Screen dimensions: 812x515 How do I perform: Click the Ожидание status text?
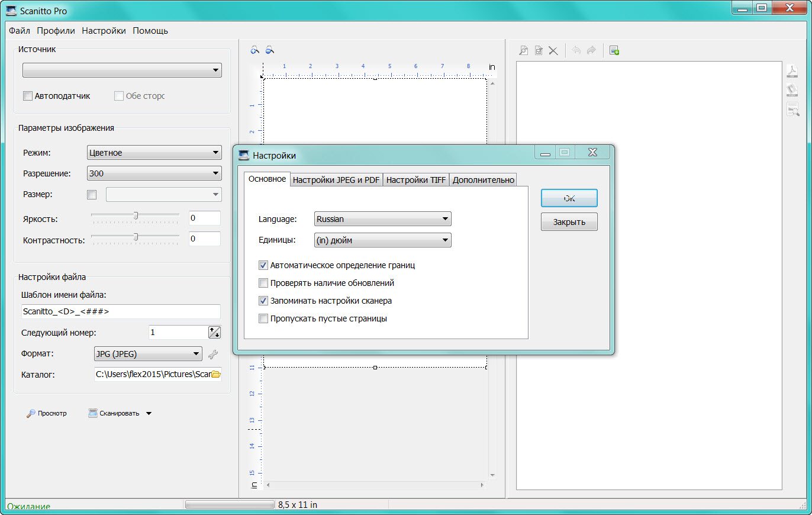[28, 507]
